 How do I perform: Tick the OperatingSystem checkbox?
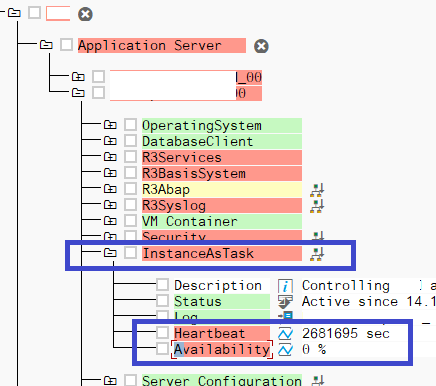(x=130, y=125)
